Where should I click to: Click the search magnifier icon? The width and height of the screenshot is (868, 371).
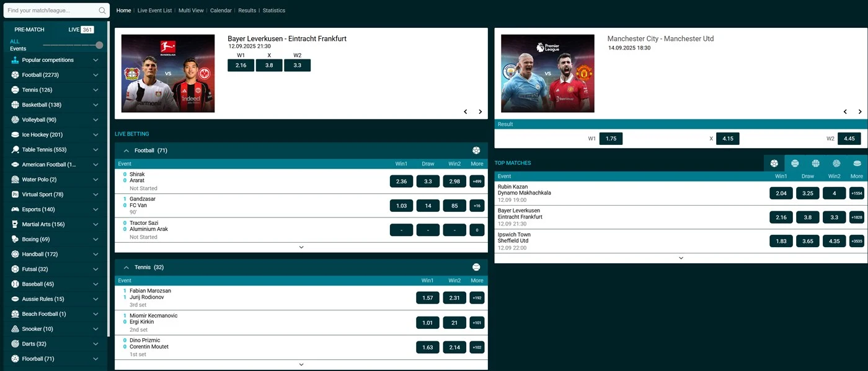click(102, 11)
